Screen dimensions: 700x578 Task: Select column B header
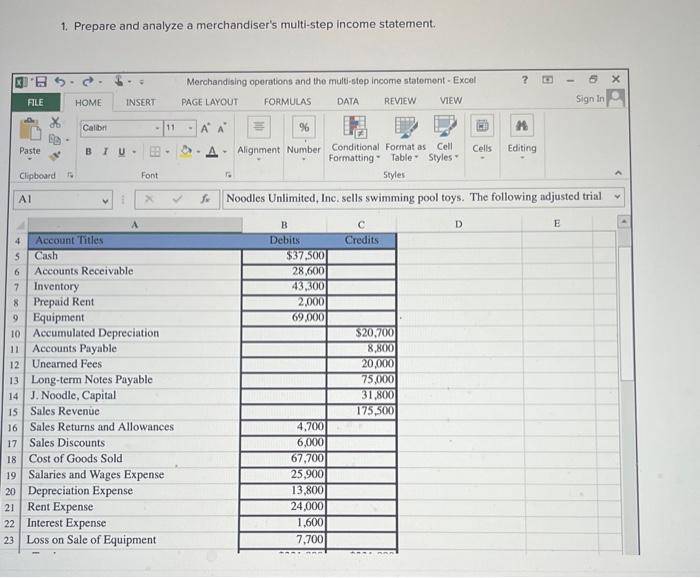coord(284,225)
